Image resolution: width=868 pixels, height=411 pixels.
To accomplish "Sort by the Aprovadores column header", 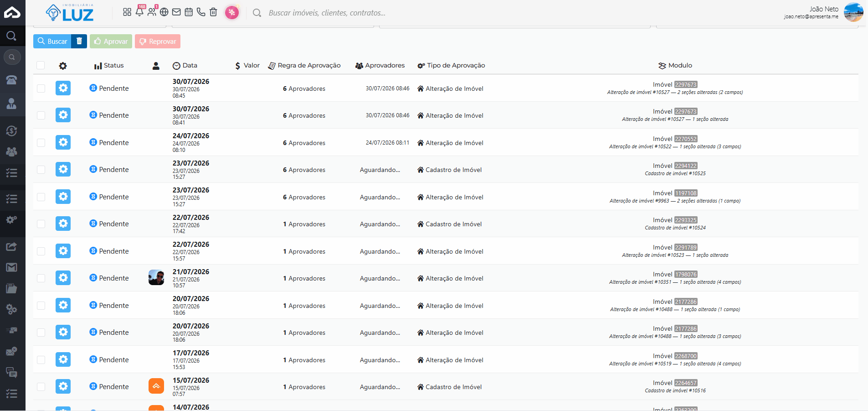I will tap(380, 65).
